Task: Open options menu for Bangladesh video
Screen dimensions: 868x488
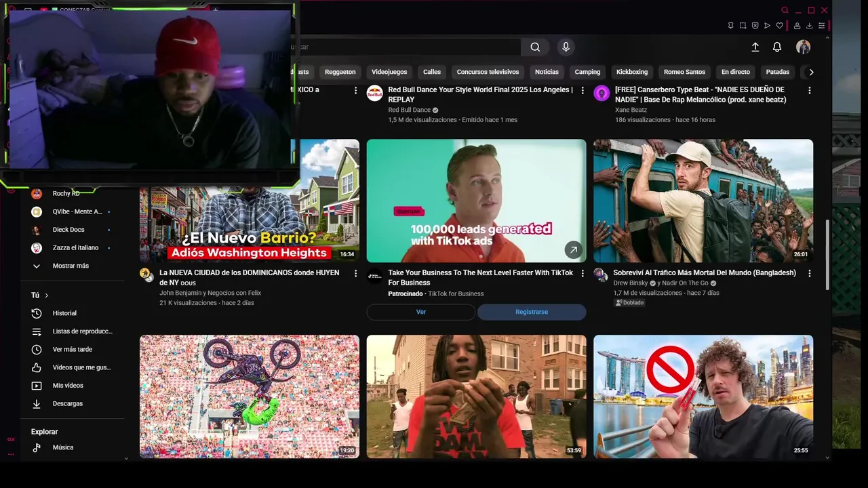Action: click(809, 273)
